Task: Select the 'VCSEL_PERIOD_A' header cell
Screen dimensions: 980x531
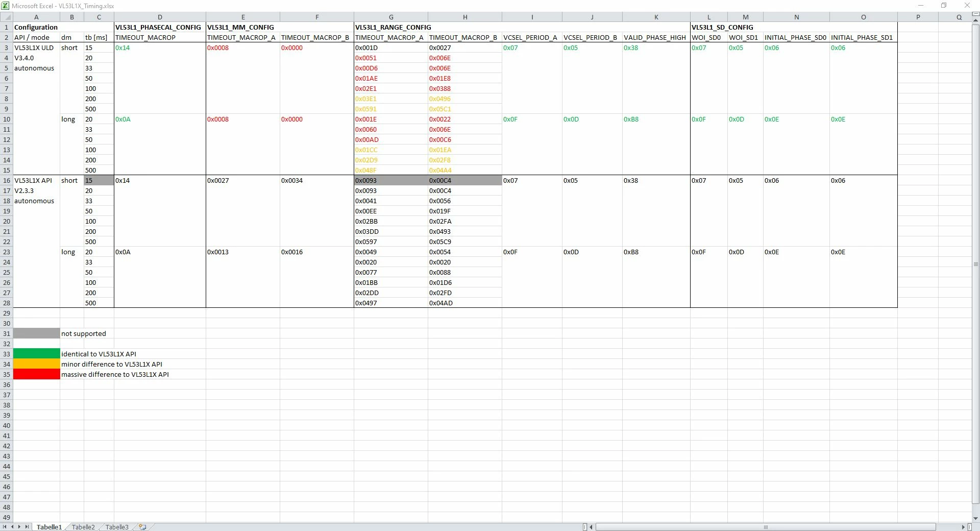Action: pyautogui.click(x=532, y=37)
